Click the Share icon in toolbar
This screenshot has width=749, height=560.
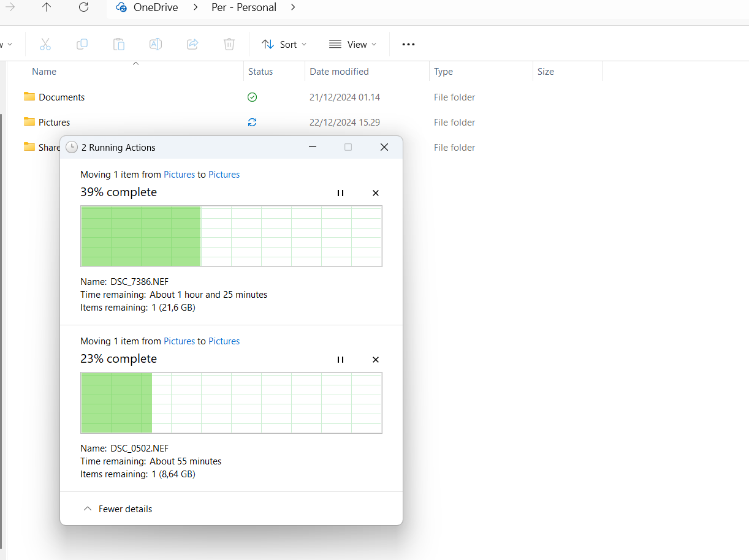[192, 44]
